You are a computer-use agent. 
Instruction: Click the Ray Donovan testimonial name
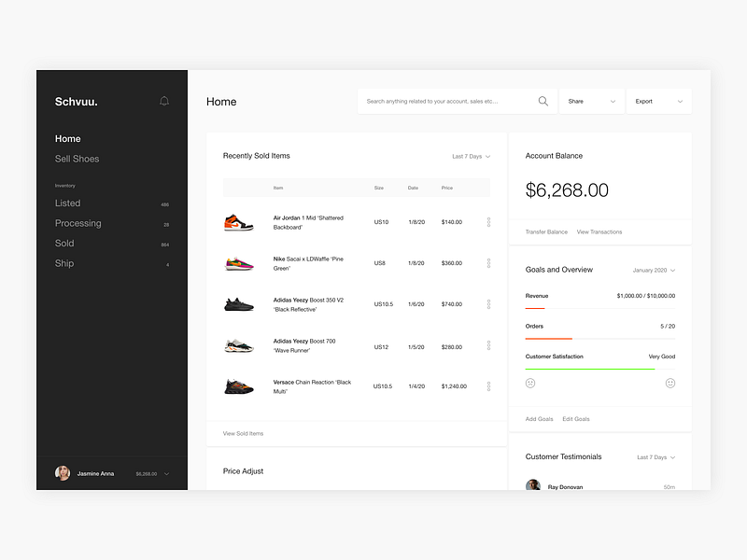[x=565, y=486]
